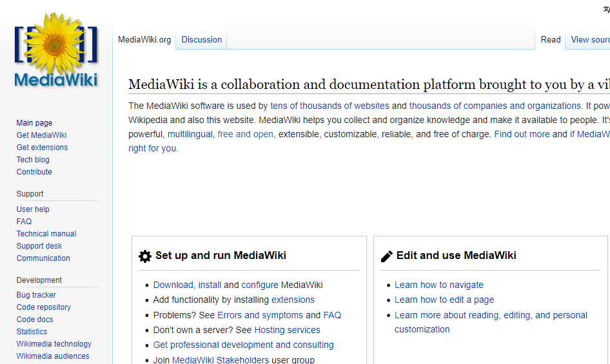Screen dimensions: 610x364
Task: Open Wikimedia technology sidebar link
Action: (54, 344)
